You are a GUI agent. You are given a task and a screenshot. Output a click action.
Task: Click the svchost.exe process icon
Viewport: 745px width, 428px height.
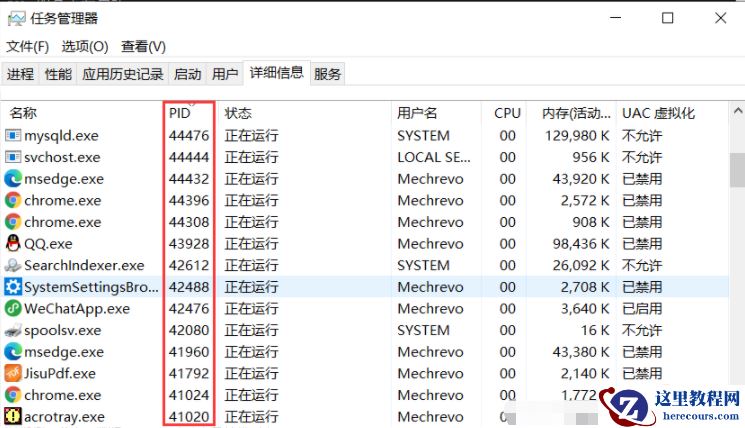point(13,157)
